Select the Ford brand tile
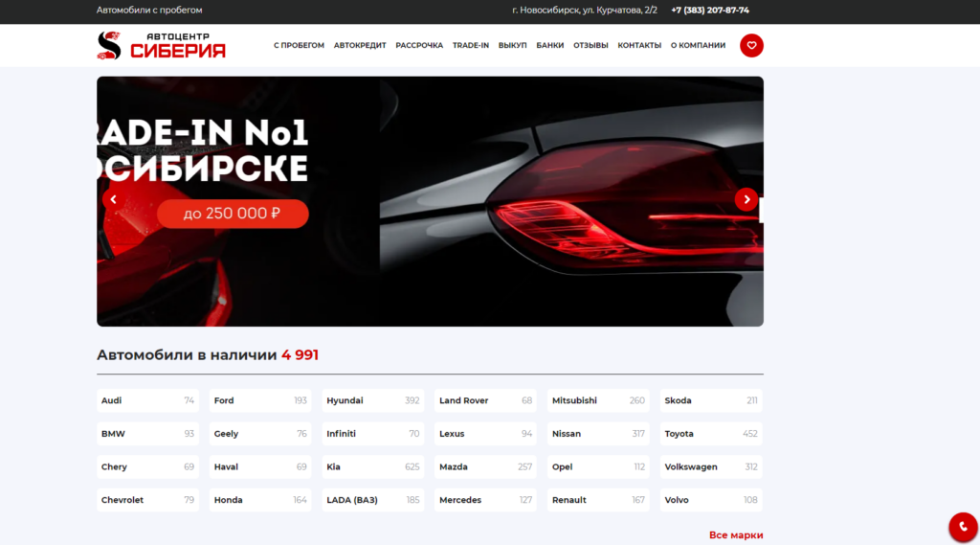 click(x=260, y=400)
